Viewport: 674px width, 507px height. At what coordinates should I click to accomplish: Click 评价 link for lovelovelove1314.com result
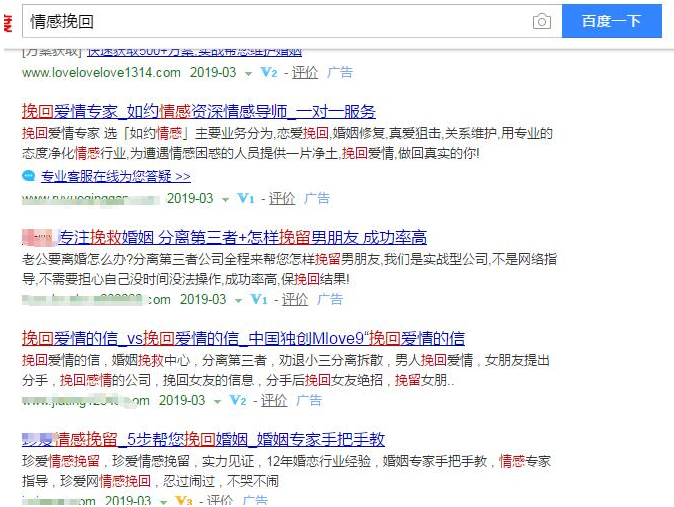(x=305, y=72)
